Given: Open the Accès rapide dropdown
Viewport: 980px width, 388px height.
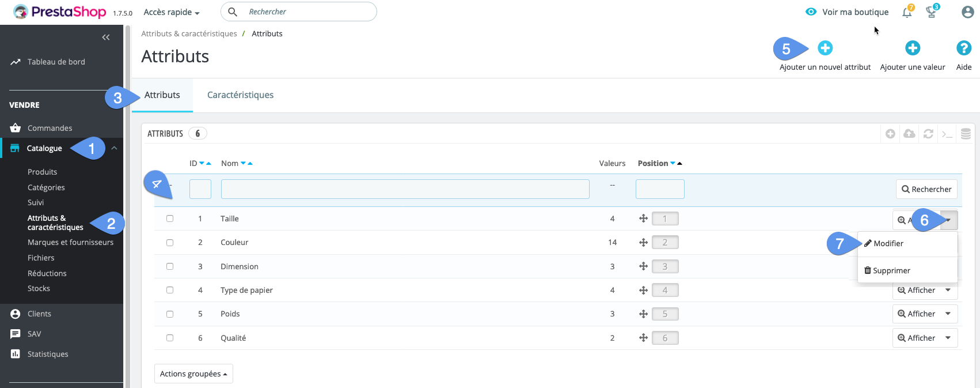Looking at the screenshot, I should [x=172, y=12].
